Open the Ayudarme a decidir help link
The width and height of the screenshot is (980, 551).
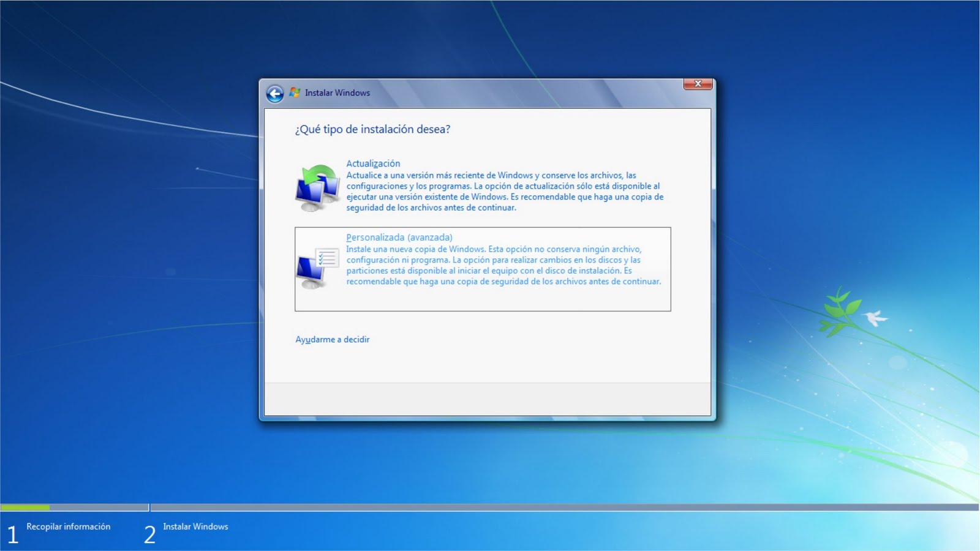coord(332,339)
